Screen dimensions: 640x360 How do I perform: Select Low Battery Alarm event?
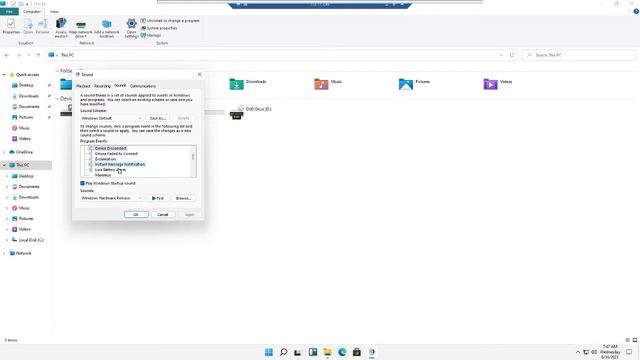coord(110,169)
